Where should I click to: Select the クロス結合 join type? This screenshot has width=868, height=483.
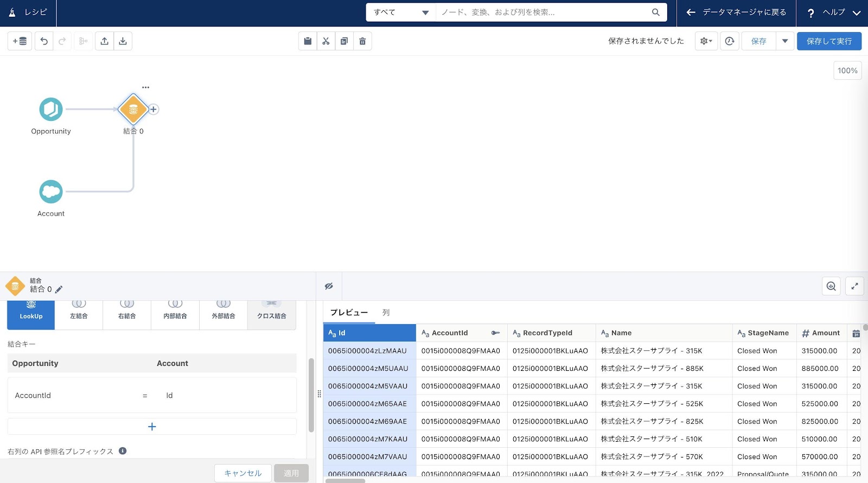point(272,315)
